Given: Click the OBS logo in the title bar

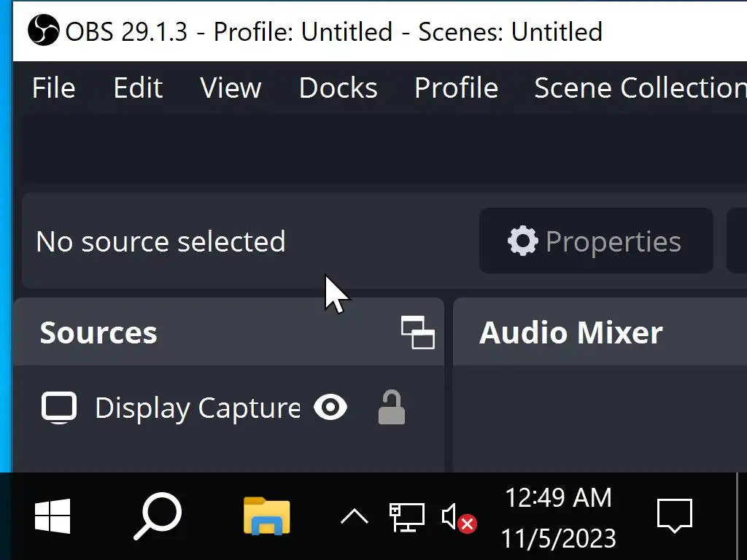Looking at the screenshot, I should 44,31.
